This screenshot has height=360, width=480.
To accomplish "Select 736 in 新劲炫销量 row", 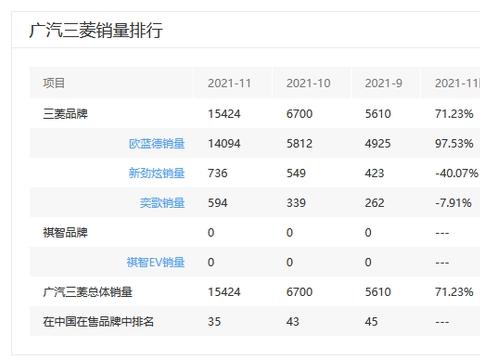I will (x=218, y=173).
